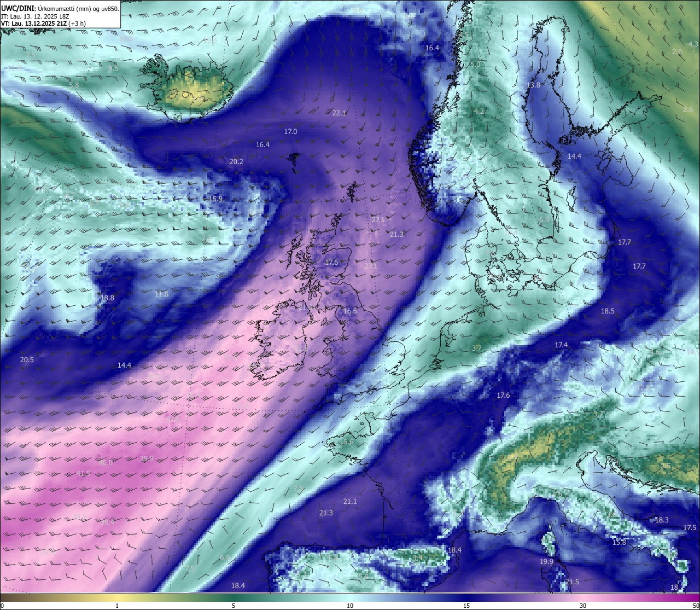700x610 pixels.
Task: Click the 30 tick on the color scale
Action: pos(583,606)
